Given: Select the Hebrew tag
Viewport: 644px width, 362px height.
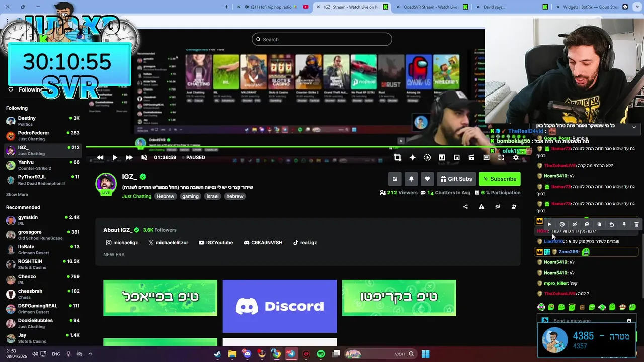Looking at the screenshot, I should pyautogui.click(x=165, y=196).
